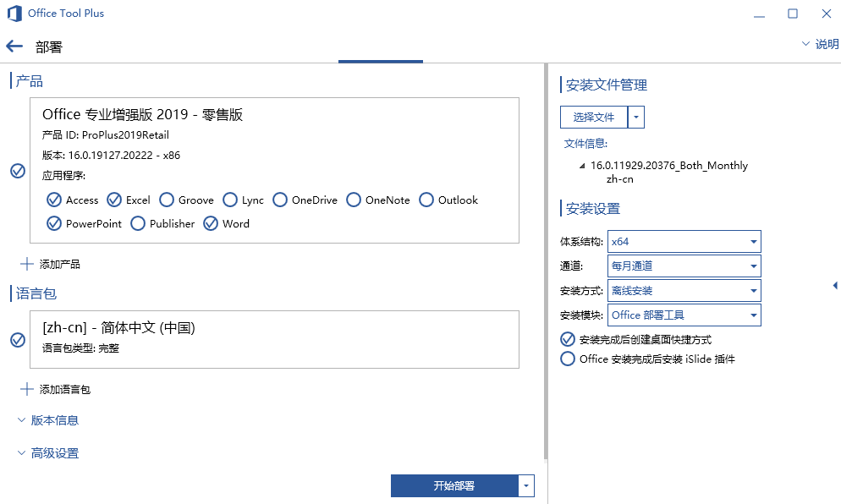Screen dimensions: 841x504
Task: Click the [zh-cn] - 简体中文 (中国) title
Action: point(119,327)
